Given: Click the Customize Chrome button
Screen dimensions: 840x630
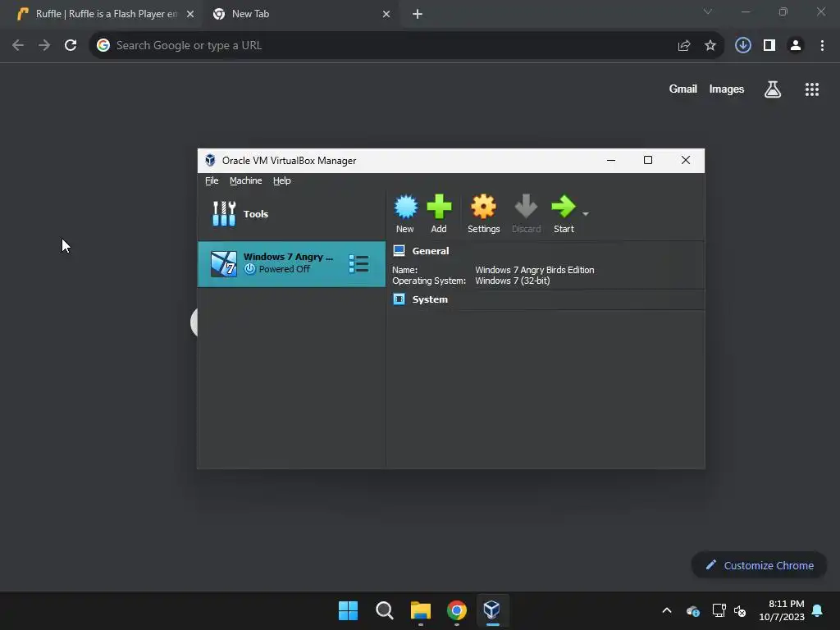Looking at the screenshot, I should click(759, 565).
